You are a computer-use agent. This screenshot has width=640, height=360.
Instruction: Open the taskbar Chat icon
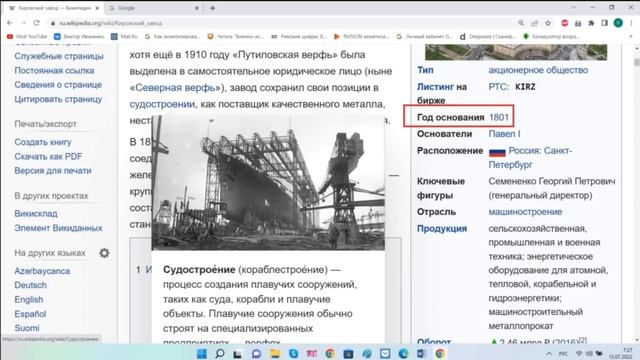(x=256, y=353)
